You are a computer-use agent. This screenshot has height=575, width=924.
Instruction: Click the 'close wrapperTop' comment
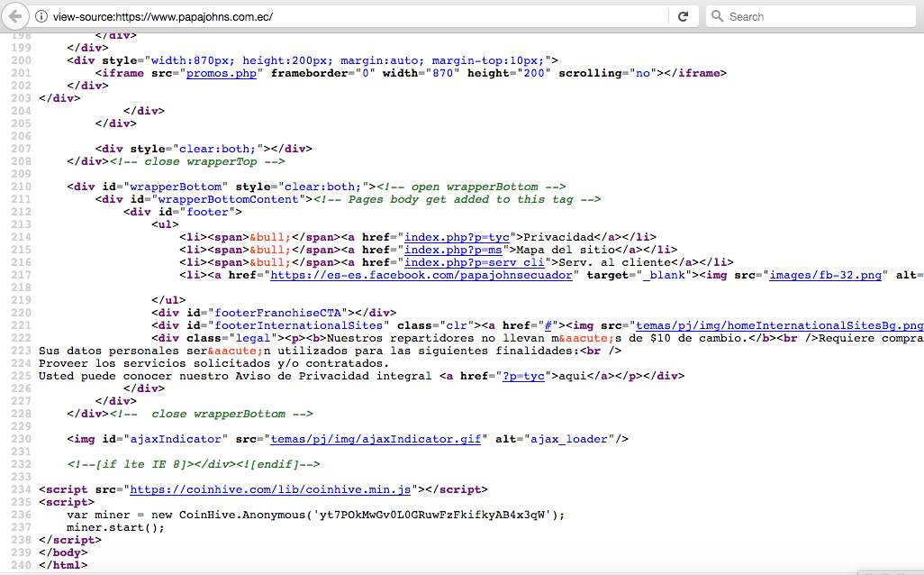pyautogui.click(x=197, y=161)
